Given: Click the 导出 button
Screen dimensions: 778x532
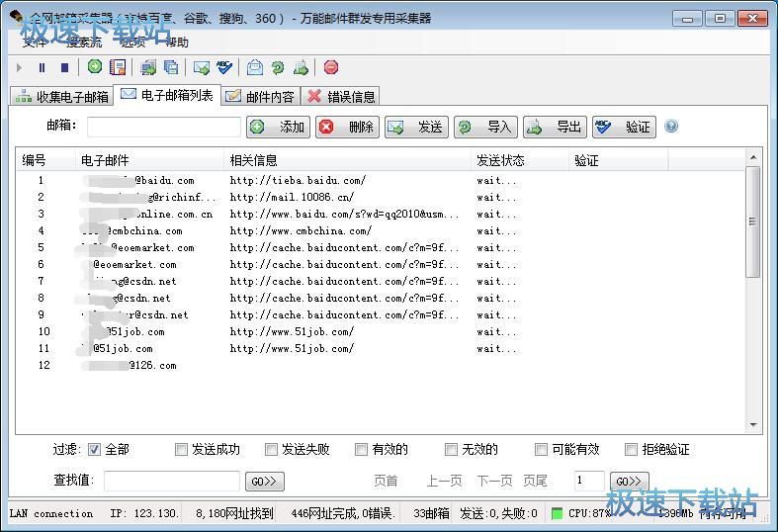Looking at the screenshot, I should (x=555, y=127).
